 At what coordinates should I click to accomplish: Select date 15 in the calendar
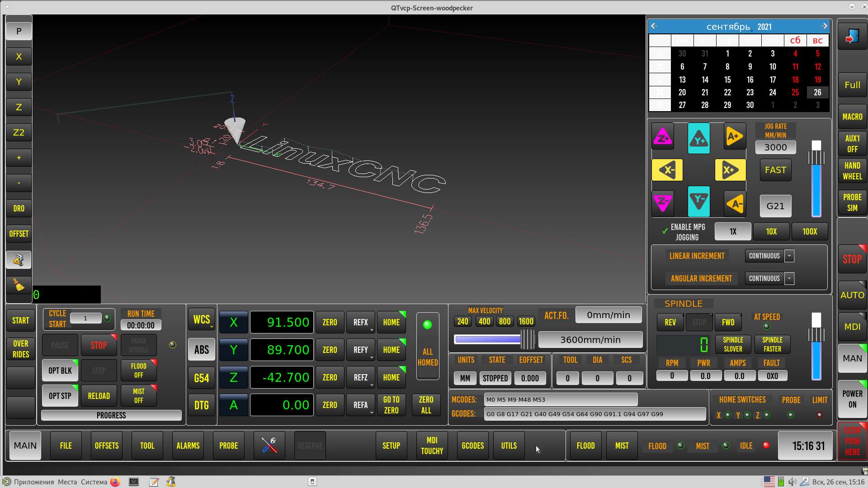(x=727, y=80)
